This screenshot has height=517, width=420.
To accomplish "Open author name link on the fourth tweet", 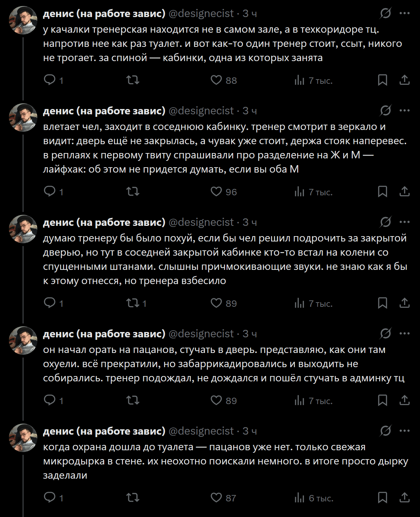I will [x=104, y=334].
